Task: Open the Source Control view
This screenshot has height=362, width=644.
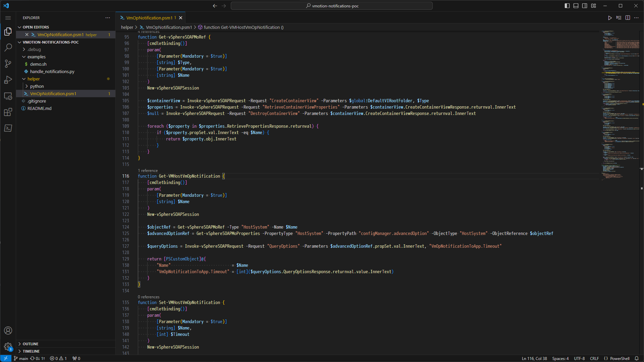Action: (x=8, y=64)
